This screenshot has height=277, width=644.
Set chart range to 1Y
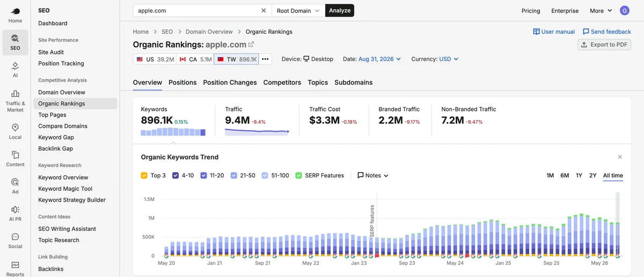579,175
